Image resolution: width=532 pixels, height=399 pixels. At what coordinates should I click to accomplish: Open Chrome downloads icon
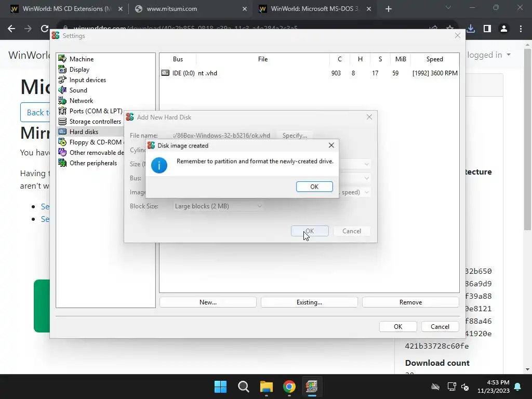[471, 29]
